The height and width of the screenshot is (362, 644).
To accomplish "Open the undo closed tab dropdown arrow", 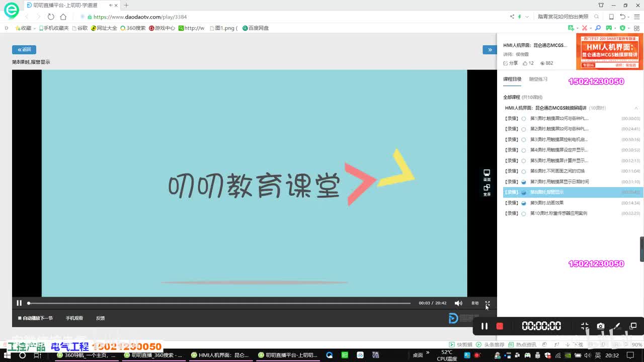I will 629,17.
